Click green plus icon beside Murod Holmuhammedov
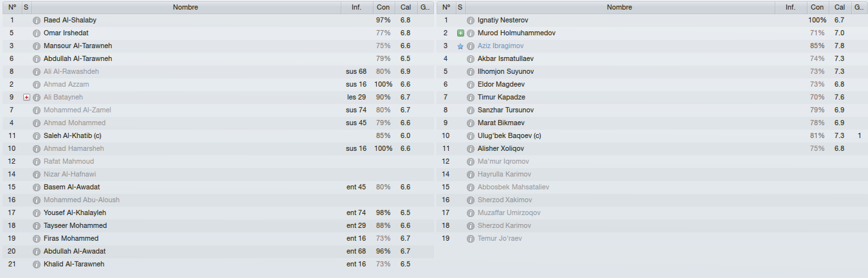 point(460,33)
